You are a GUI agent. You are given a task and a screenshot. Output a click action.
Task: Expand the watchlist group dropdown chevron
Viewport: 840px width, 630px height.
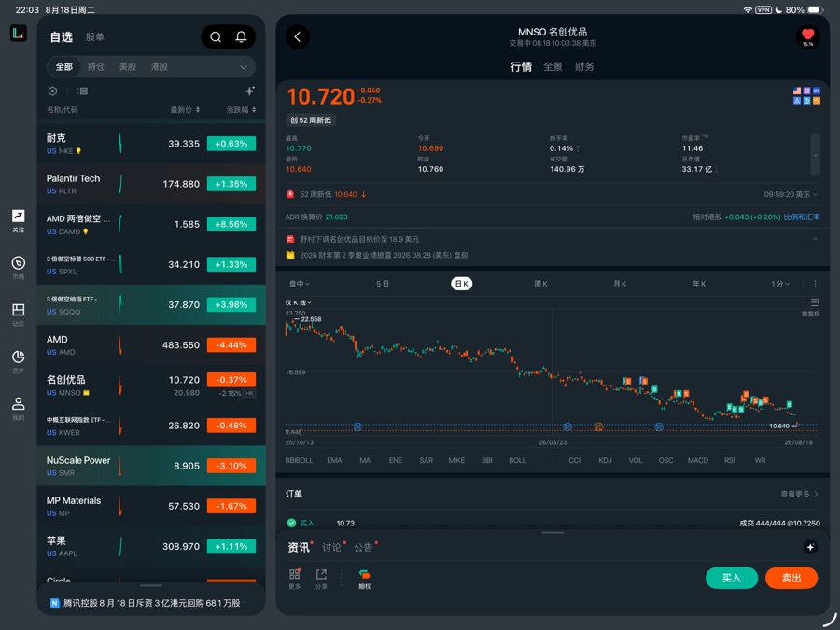pos(244,67)
